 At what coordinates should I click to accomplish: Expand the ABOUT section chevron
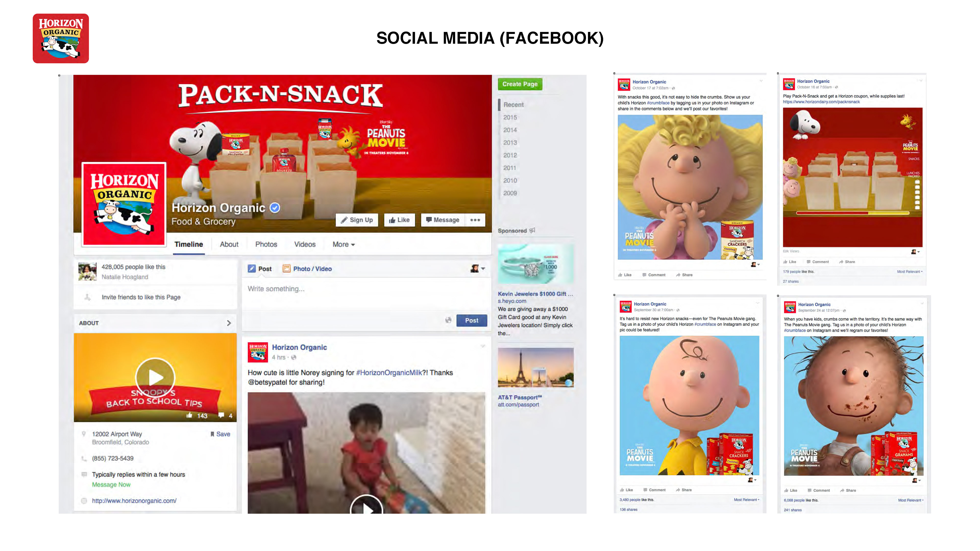229,323
